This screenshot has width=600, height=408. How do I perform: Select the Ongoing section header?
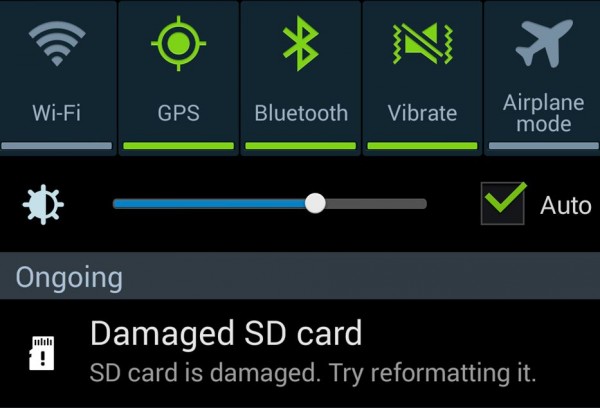point(300,276)
